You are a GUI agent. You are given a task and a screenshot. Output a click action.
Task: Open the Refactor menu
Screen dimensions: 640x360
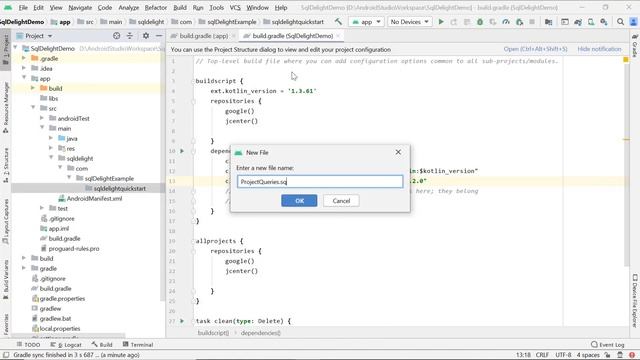click(156, 7)
